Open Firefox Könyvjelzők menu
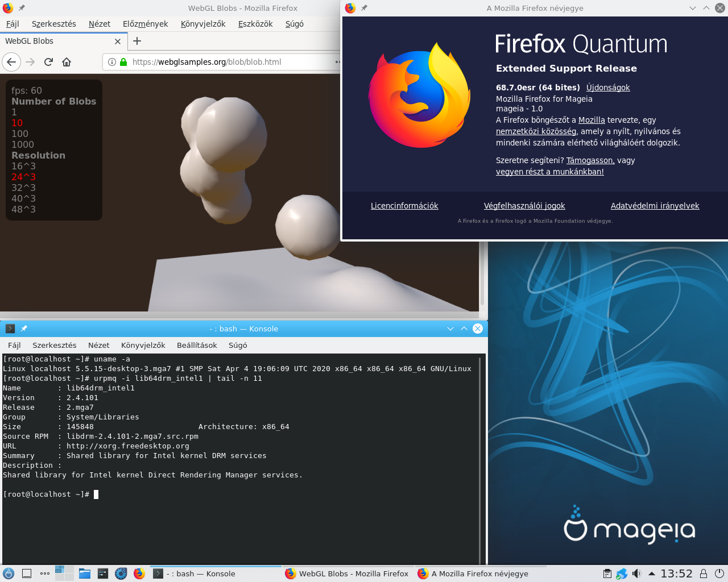 (203, 24)
